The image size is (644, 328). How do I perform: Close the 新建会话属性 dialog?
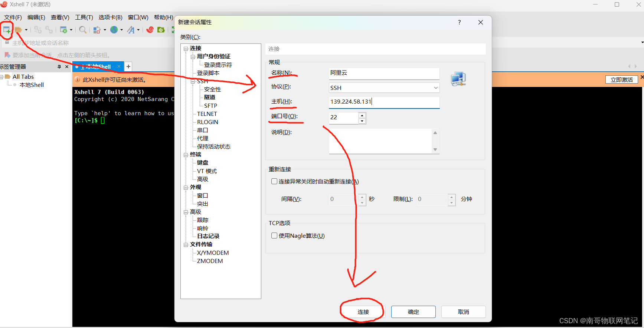pyautogui.click(x=481, y=22)
